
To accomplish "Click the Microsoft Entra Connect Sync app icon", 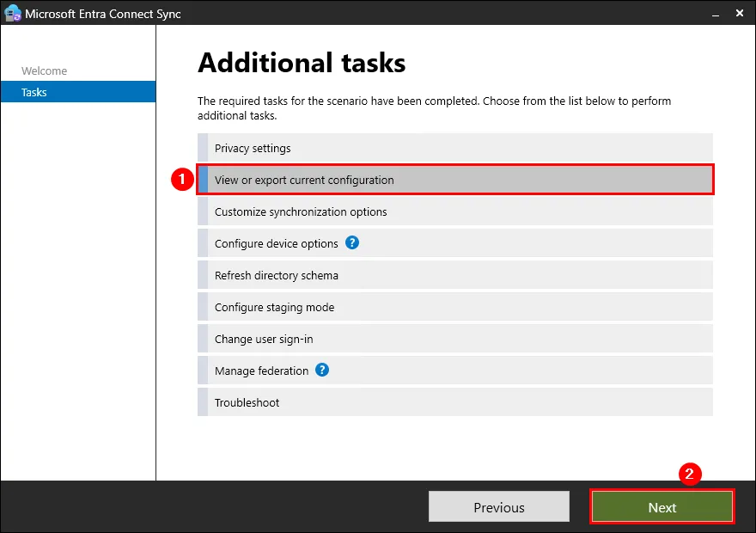I will (x=13, y=14).
